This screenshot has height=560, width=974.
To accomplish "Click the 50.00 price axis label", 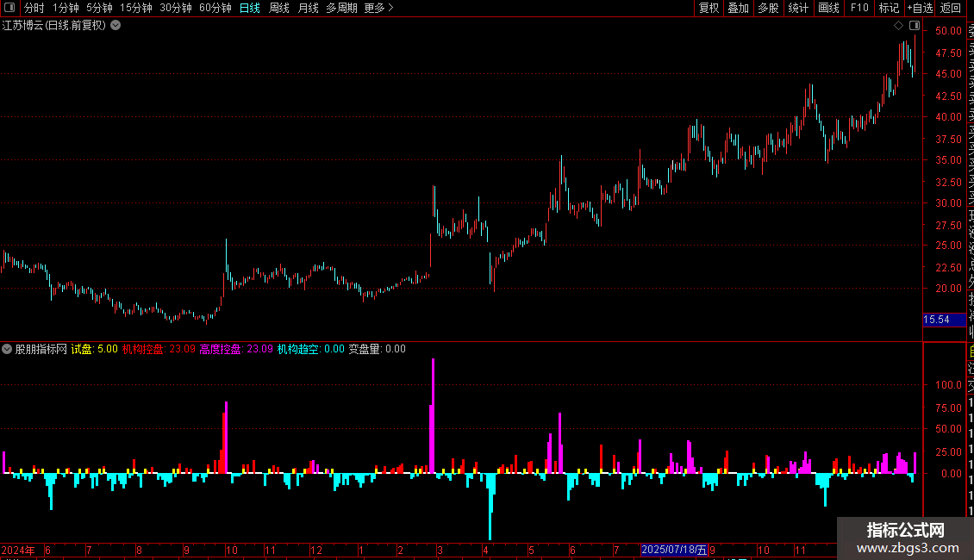I will [x=948, y=30].
